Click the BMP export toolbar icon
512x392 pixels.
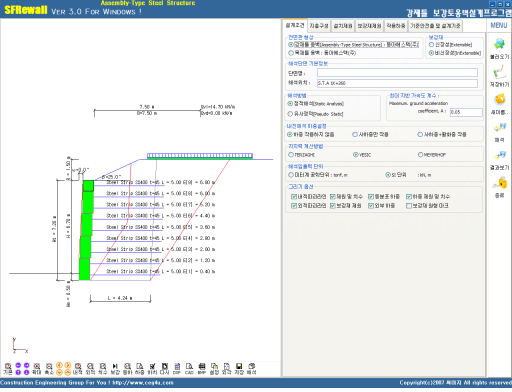point(202,369)
